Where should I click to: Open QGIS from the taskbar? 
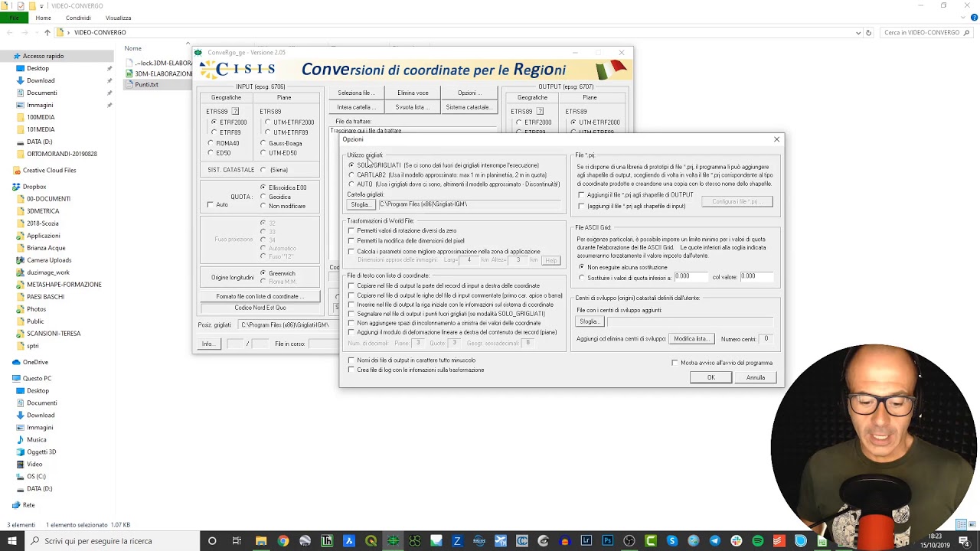click(371, 541)
